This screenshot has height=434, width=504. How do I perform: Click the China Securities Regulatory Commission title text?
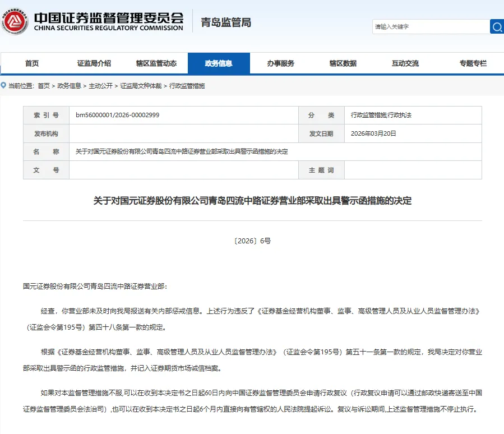[x=109, y=22]
